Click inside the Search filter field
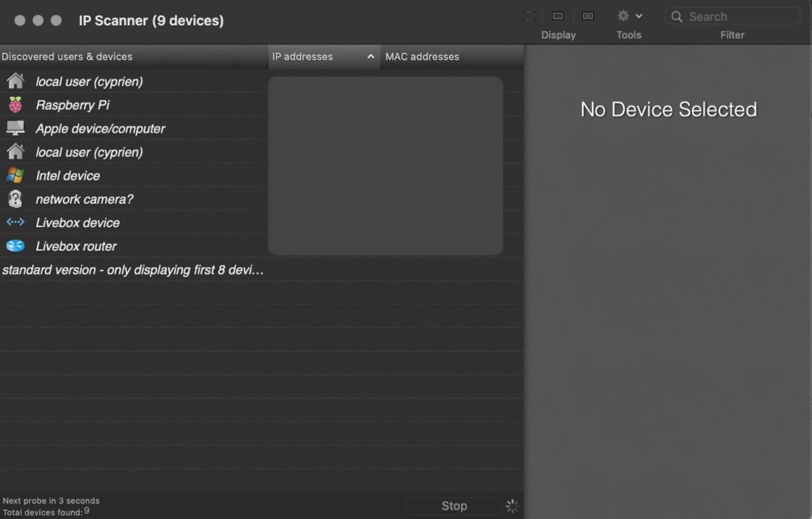812x519 pixels. [732, 16]
